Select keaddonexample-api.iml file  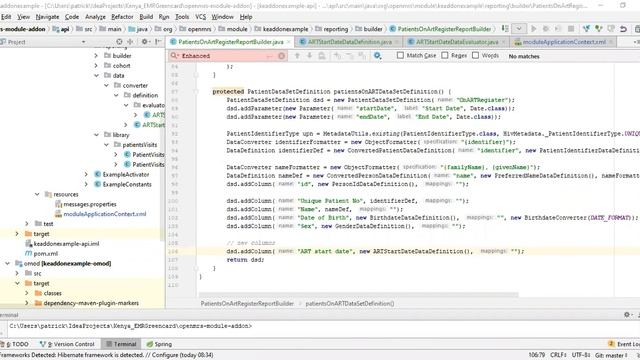[66, 244]
